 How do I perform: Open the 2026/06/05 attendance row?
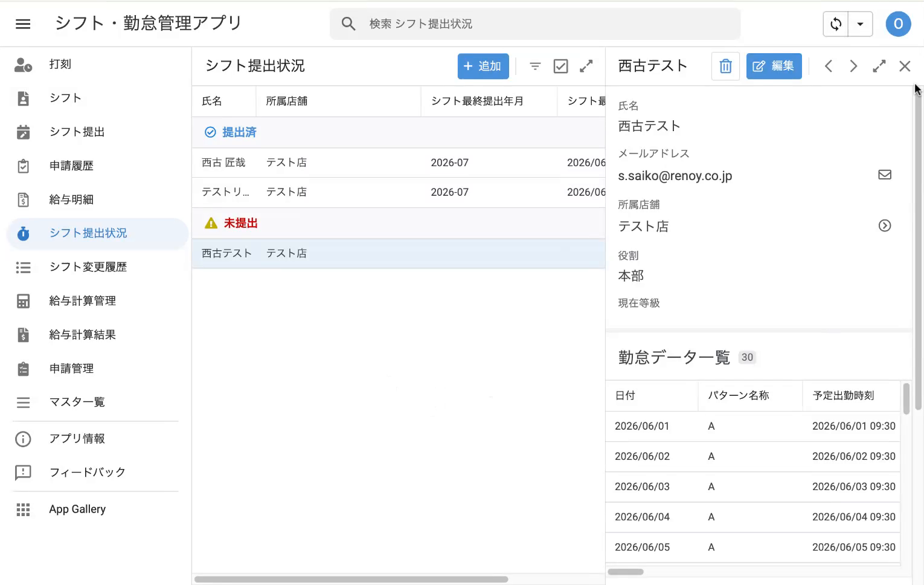pyautogui.click(x=752, y=548)
